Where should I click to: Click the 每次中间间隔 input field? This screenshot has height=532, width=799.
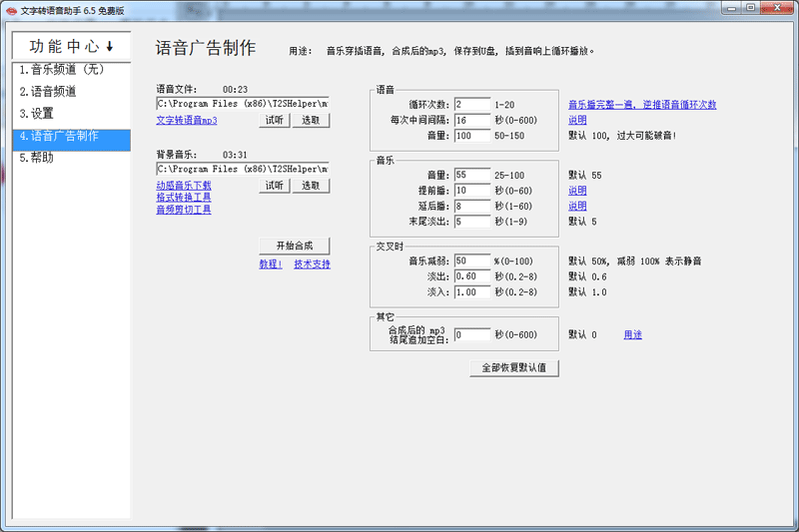point(472,120)
